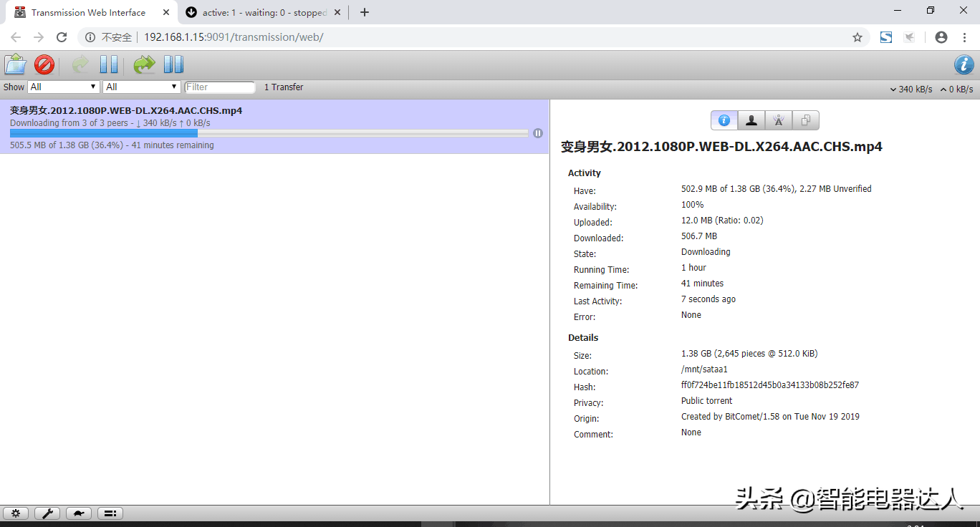Open the second All tracker dropdown
Image resolution: width=980 pixels, height=527 pixels.
click(141, 87)
